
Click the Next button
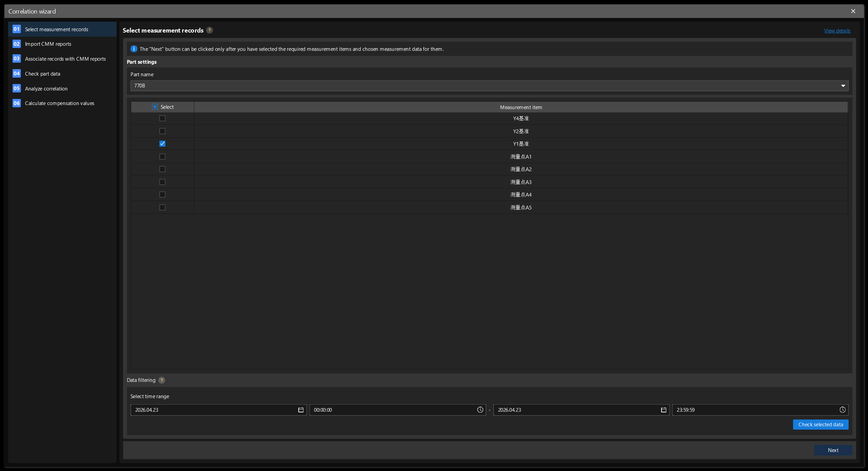point(833,450)
